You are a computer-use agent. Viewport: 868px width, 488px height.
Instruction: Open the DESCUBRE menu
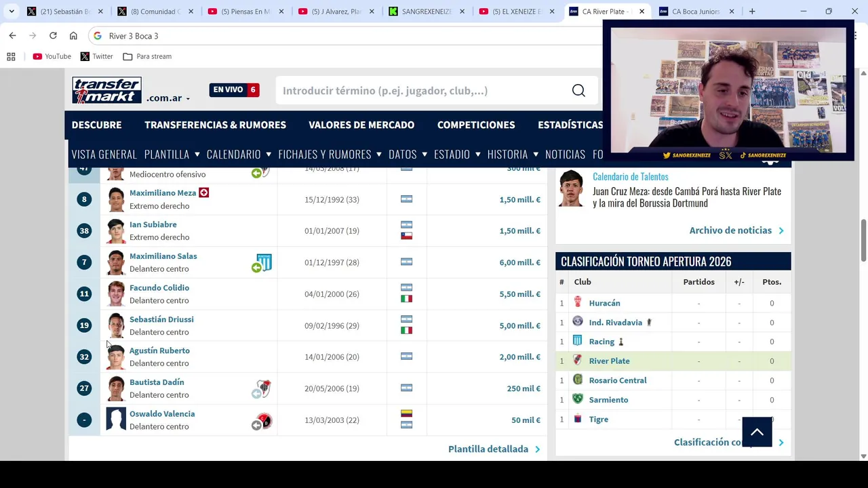[x=97, y=125]
